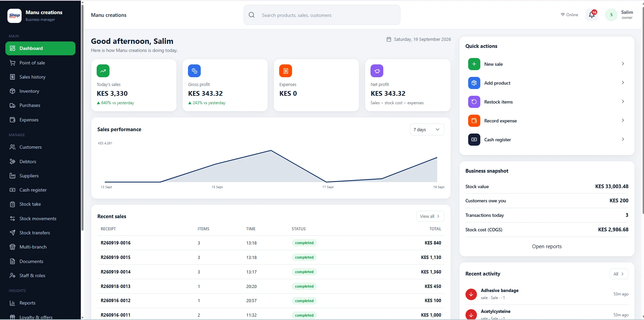
Task: Click receipt R260918-0013
Action: pos(116,286)
